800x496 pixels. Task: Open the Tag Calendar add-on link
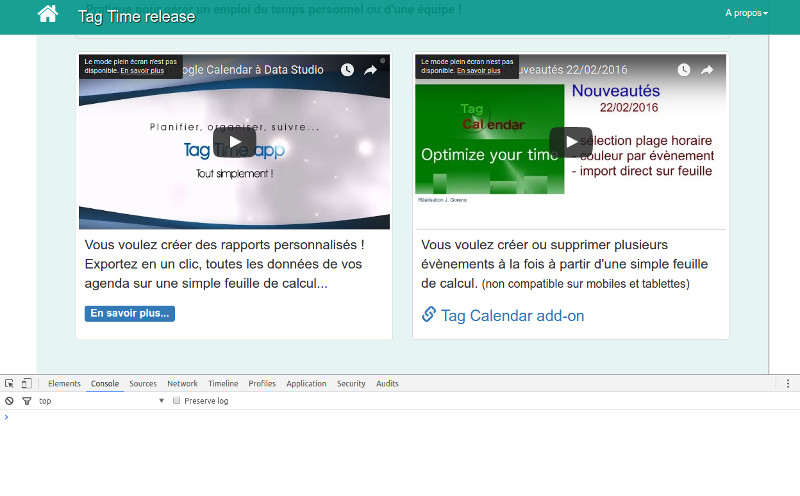point(512,316)
